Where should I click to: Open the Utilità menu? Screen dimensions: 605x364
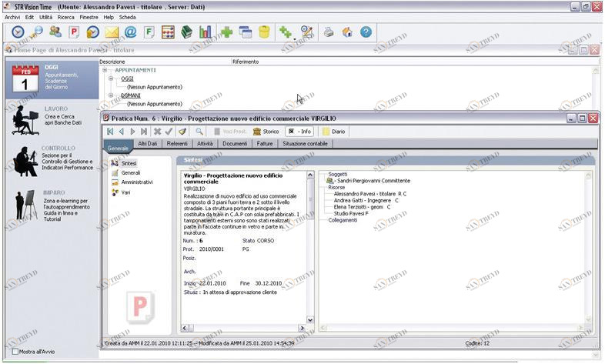click(46, 18)
